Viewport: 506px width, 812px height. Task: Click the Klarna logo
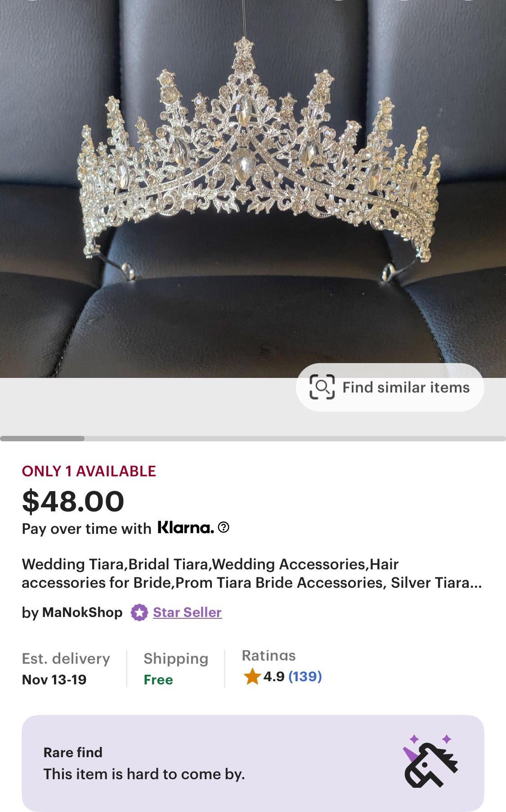(x=185, y=528)
